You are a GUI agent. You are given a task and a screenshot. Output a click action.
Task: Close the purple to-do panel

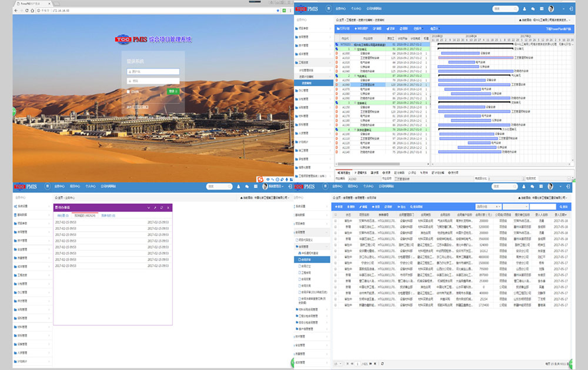pyautogui.click(x=168, y=208)
